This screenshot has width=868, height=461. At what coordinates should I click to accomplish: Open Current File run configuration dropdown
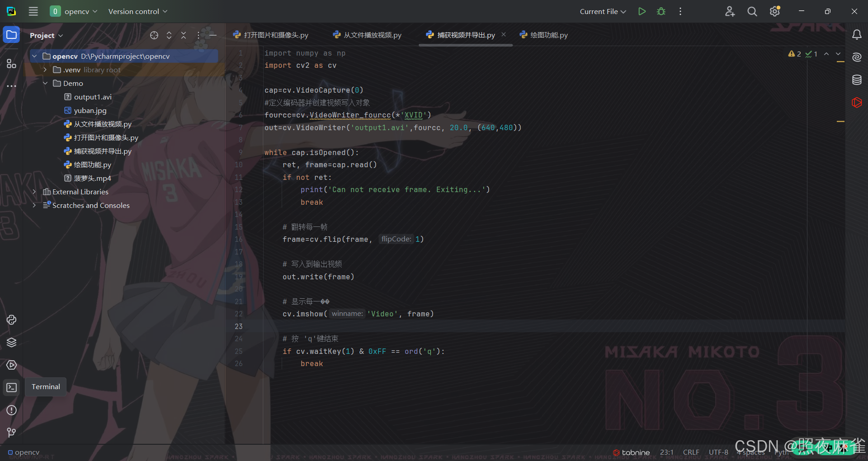[x=603, y=11]
